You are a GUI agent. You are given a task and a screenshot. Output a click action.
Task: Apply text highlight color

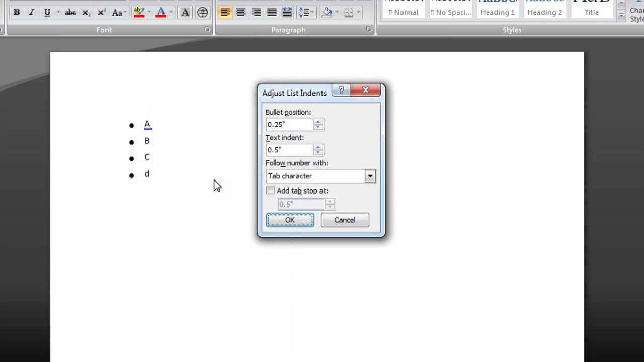tap(139, 12)
